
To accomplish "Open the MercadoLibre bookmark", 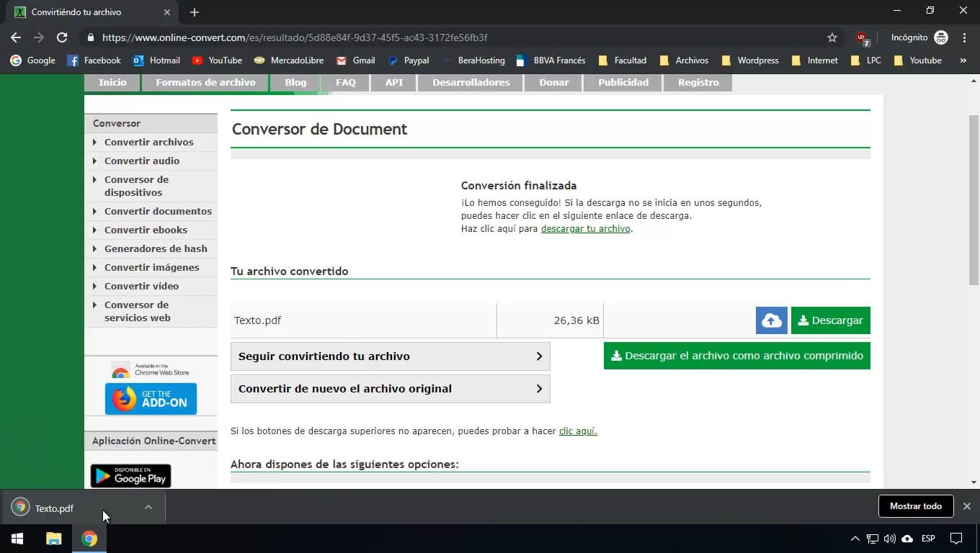I will [x=289, y=60].
